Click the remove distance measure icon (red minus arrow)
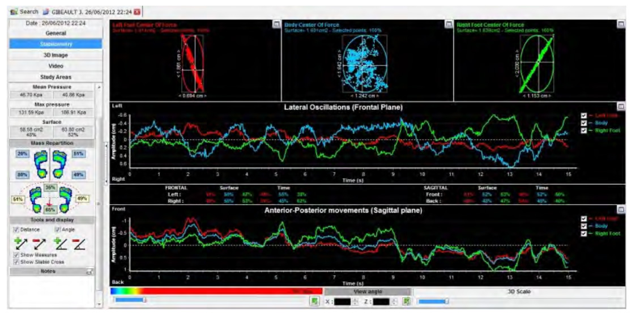The width and height of the screenshot is (644, 322). tap(39, 243)
